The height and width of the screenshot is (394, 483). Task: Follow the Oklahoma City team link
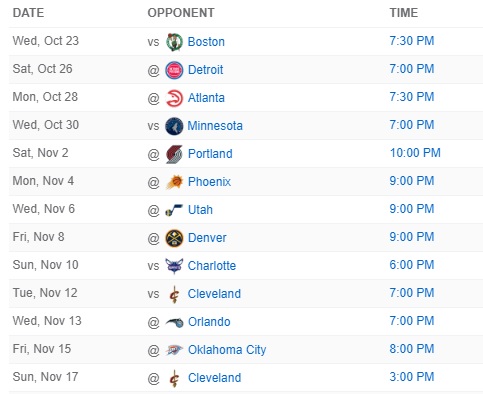click(227, 350)
